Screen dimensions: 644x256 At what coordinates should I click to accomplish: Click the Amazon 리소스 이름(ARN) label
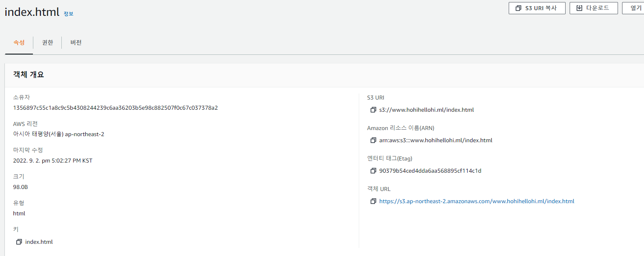point(401,128)
